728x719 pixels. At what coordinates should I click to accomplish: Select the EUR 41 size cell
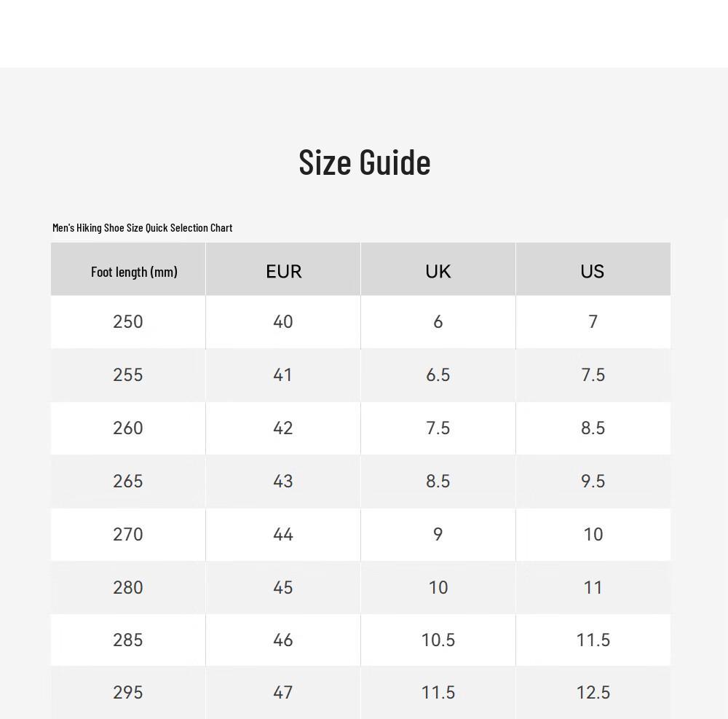click(x=283, y=375)
